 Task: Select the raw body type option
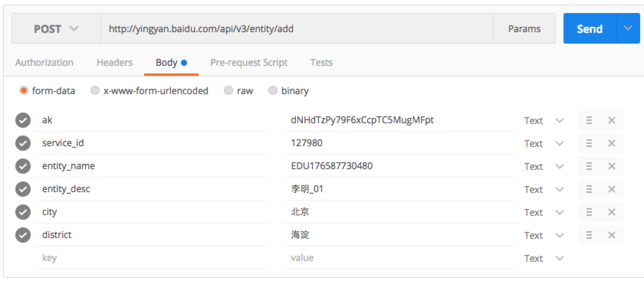click(x=229, y=91)
